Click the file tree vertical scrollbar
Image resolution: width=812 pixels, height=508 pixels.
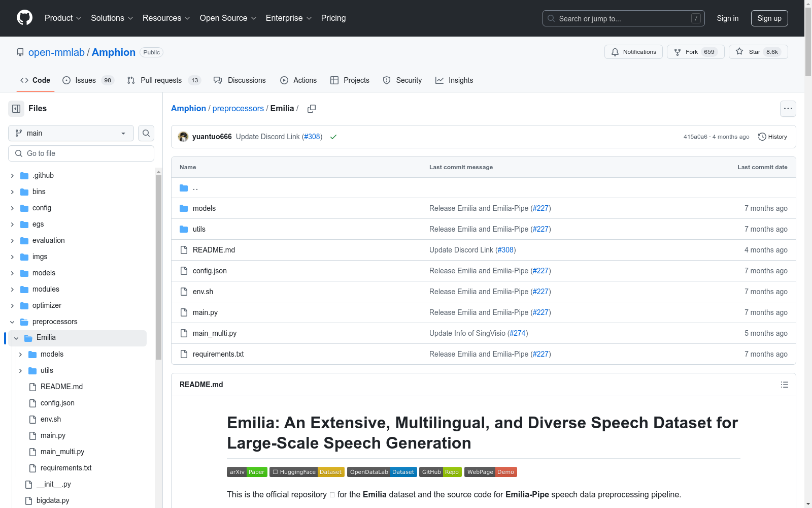(158, 267)
